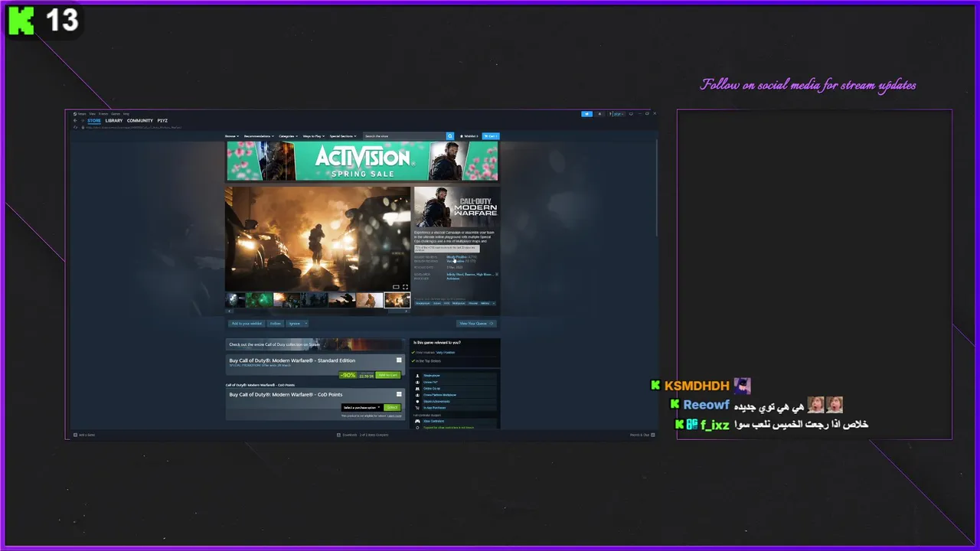This screenshot has width=980, height=551.
Task: Click the Call of Duty Modern Warfare capsule image
Action: (456, 207)
